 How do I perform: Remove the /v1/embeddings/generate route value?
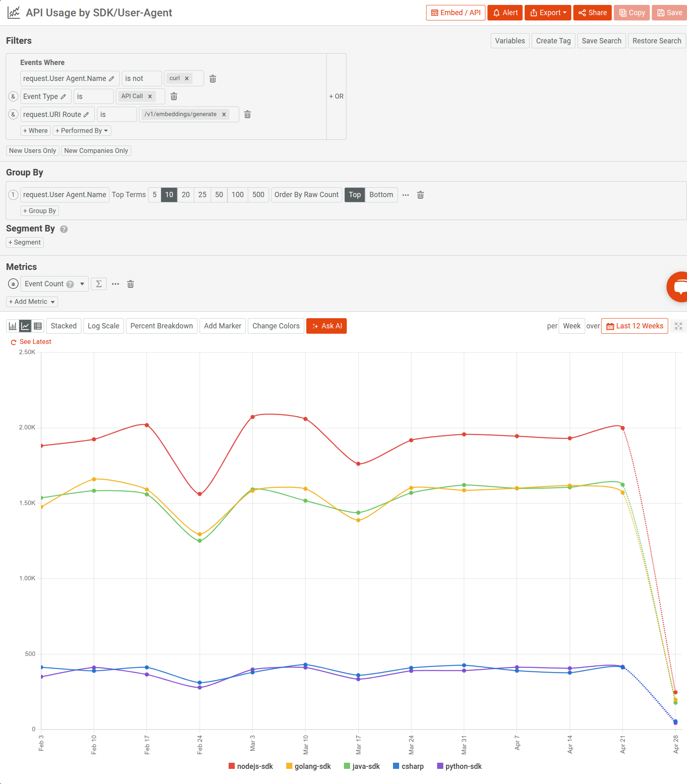224,115
